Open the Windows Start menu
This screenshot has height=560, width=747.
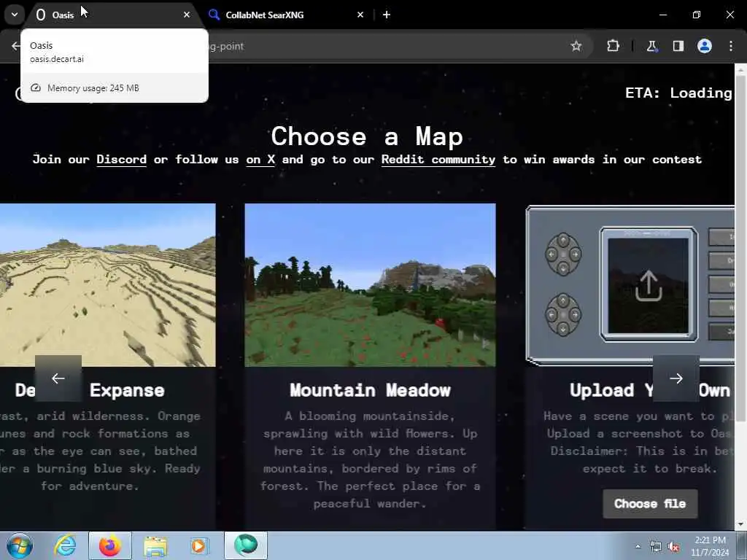click(x=19, y=545)
